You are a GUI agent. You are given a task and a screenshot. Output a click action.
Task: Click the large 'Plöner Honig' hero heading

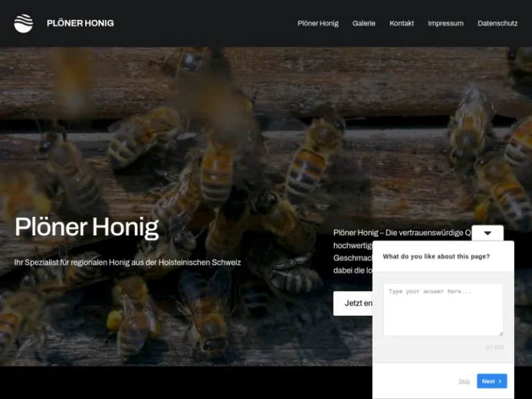coord(87,227)
